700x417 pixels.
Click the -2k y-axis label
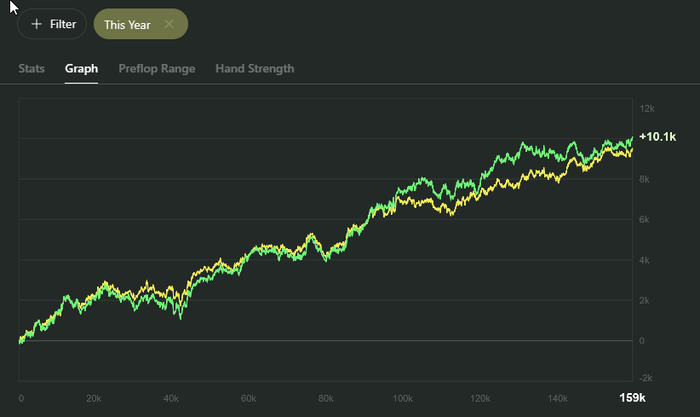click(646, 378)
